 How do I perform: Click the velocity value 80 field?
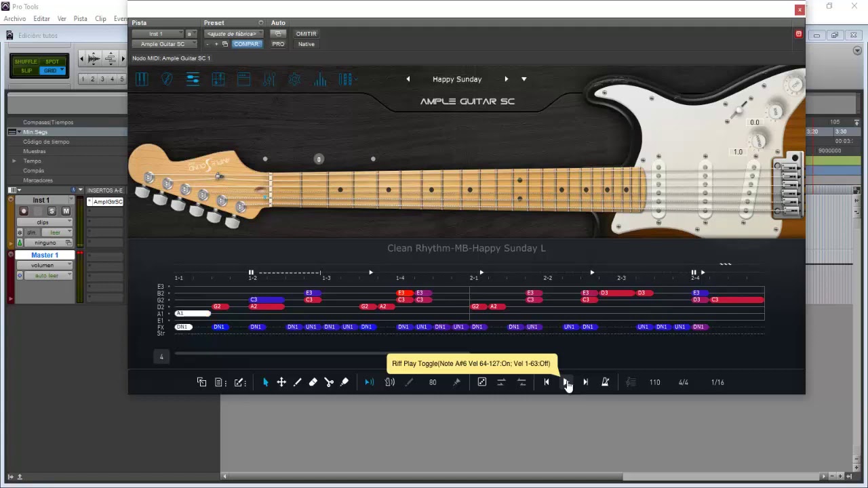click(433, 382)
